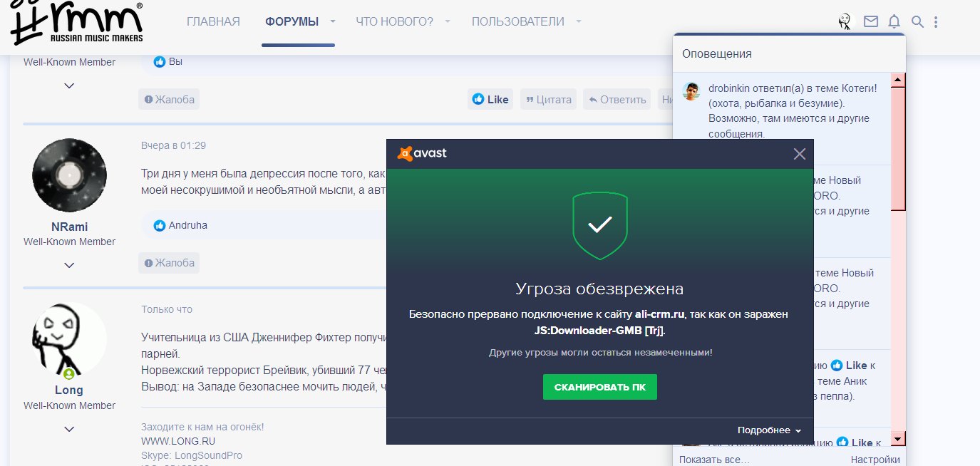Open Long's cartoon face avatar
980x466 pixels.
(x=69, y=341)
